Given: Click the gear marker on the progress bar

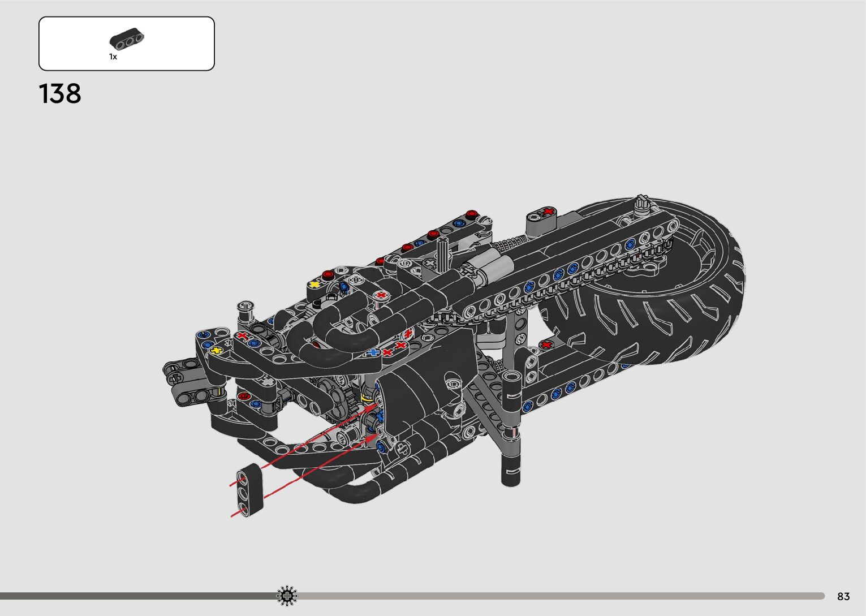Looking at the screenshot, I should (287, 596).
